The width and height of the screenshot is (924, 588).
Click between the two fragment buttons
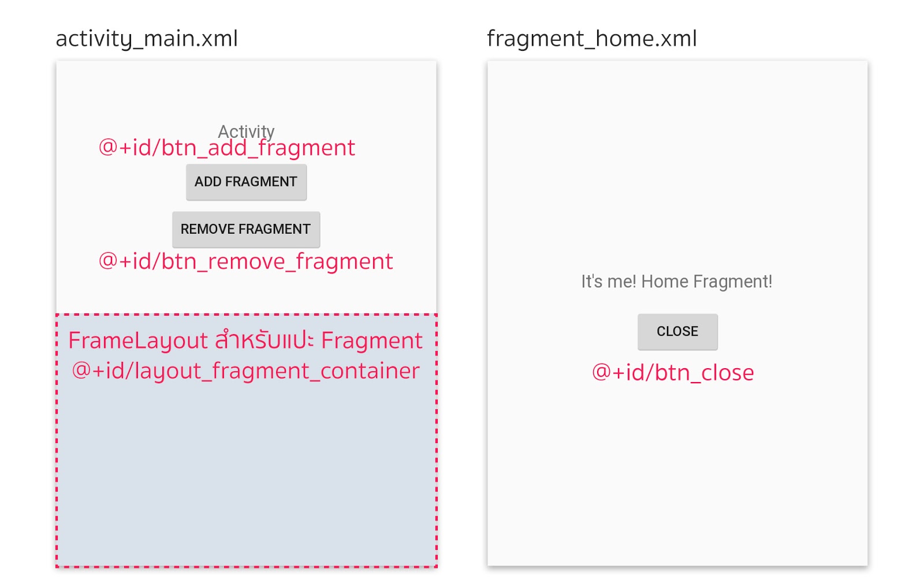[x=246, y=205]
